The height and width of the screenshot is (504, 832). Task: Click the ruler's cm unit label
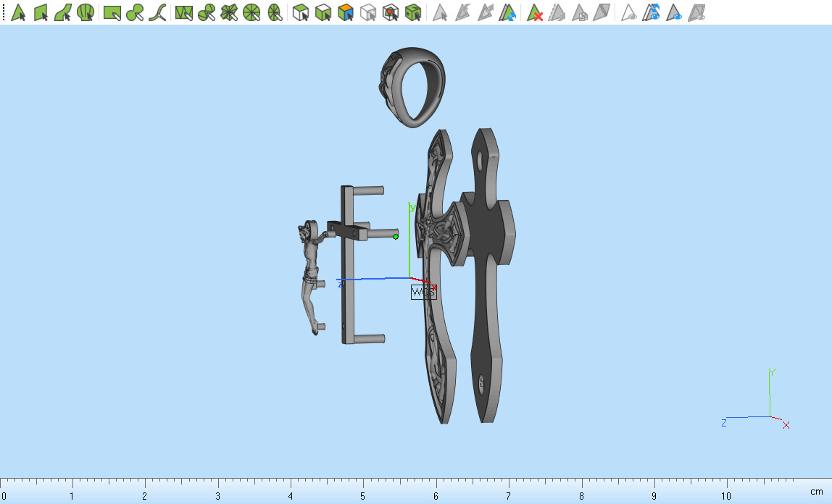click(x=817, y=492)
